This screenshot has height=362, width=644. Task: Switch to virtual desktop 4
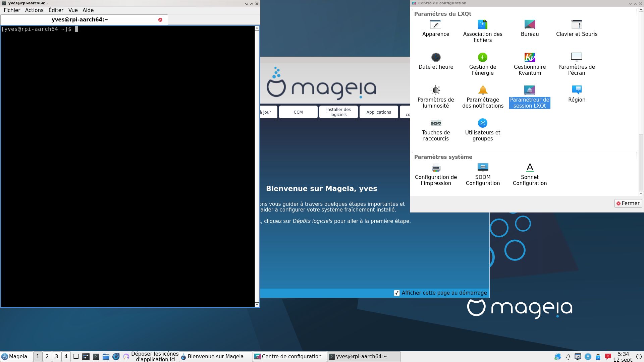coord(66,357)
